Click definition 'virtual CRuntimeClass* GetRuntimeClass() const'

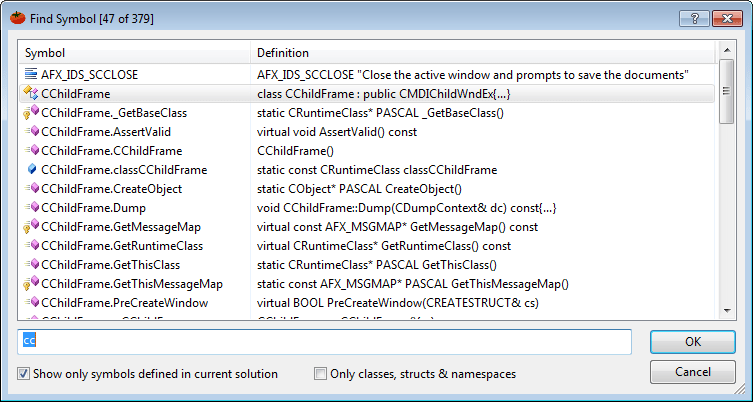pyautogui.click(x=384, y=246)
